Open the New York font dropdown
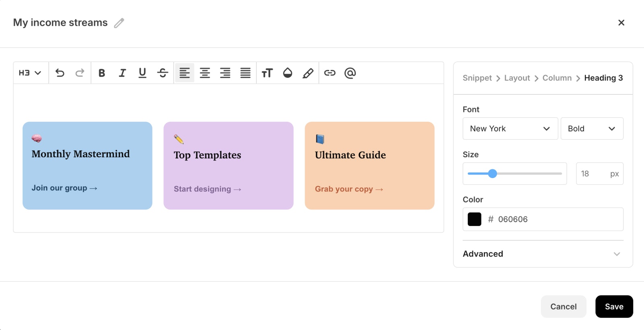The width and height of the screenshot is (644, 330). pos(510,129)
